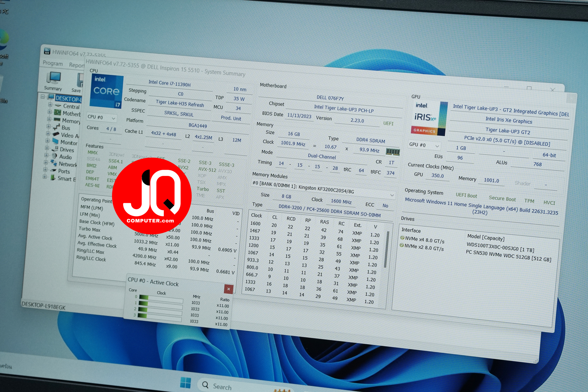Click the TPM indicator

tap(529, 201)
